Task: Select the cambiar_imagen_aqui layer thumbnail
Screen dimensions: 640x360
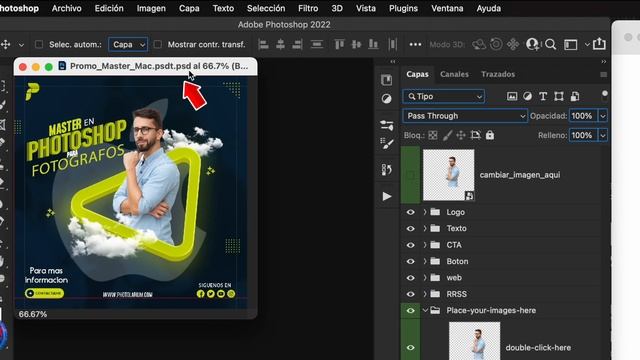Action: click(x=449, y=175)
